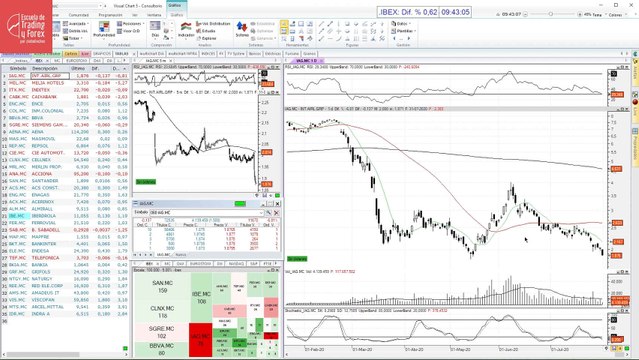
Task: Switch to the Eléctricas workspace tab
Action: (273, 53)
